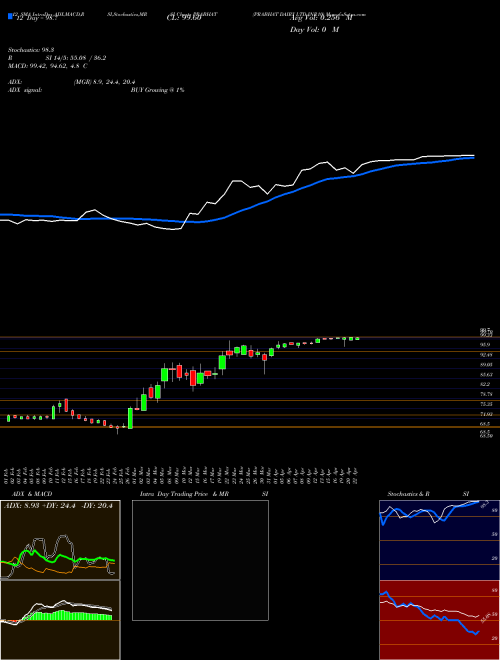
Task: Click the 'Day Vol: 0 M' readout
Action: [x=314, y=29]
